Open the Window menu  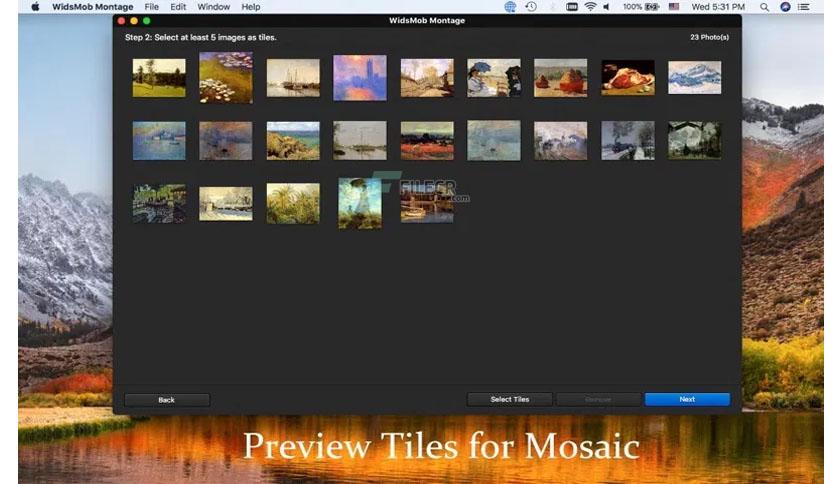pyautogui.click(x=213, y=7)
